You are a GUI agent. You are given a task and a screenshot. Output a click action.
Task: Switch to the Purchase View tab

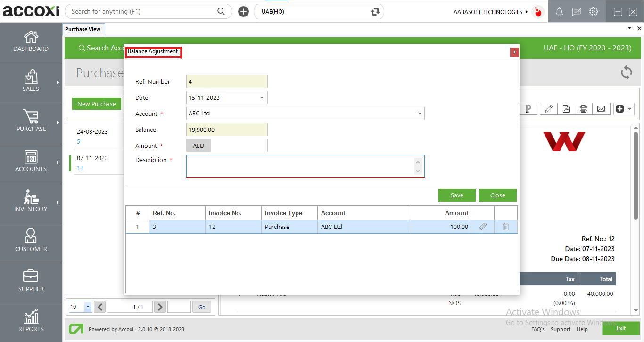83,29
